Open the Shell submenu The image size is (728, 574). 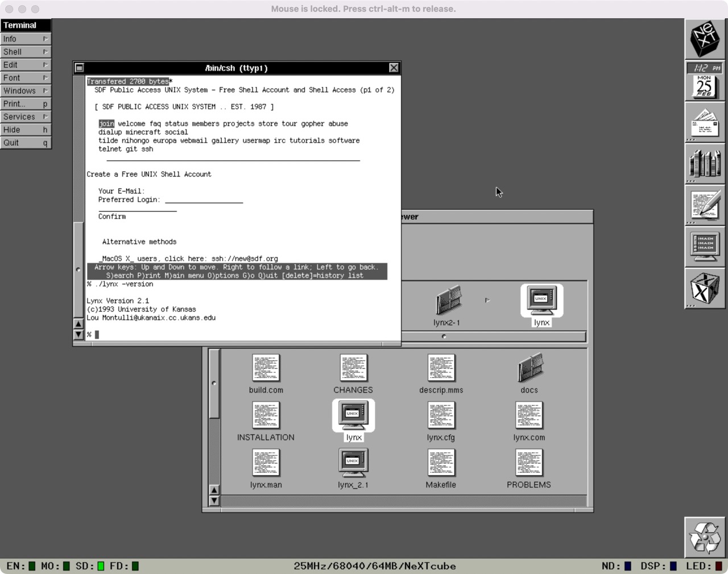tap(26, 52)
